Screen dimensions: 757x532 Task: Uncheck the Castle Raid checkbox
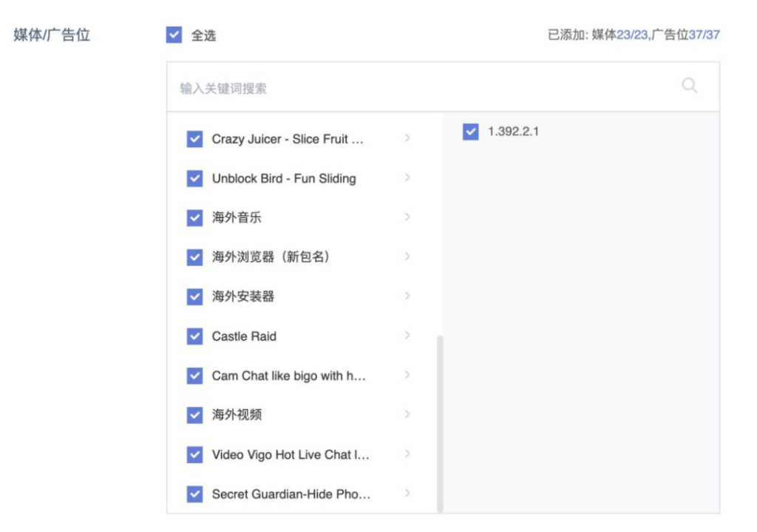pos(194,336)
